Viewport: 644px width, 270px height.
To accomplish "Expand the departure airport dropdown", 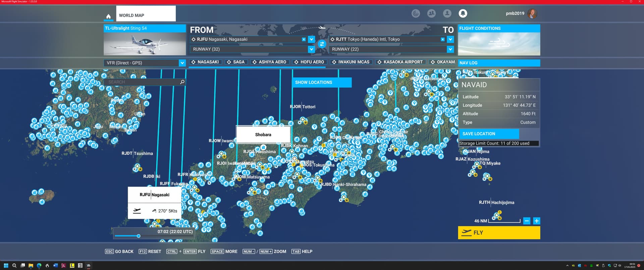I will (311, 39).
